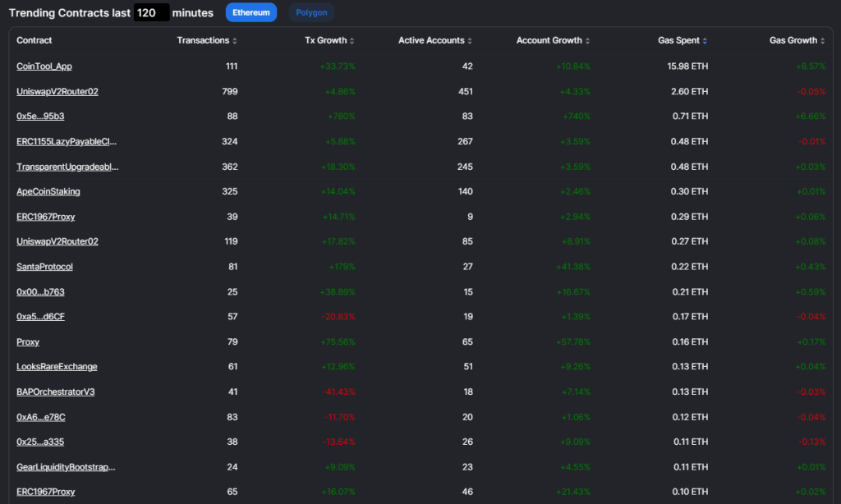Select the +0.59% Gas Growth value
This screenshot has height=504, width=841.
[x=811, y=291]
